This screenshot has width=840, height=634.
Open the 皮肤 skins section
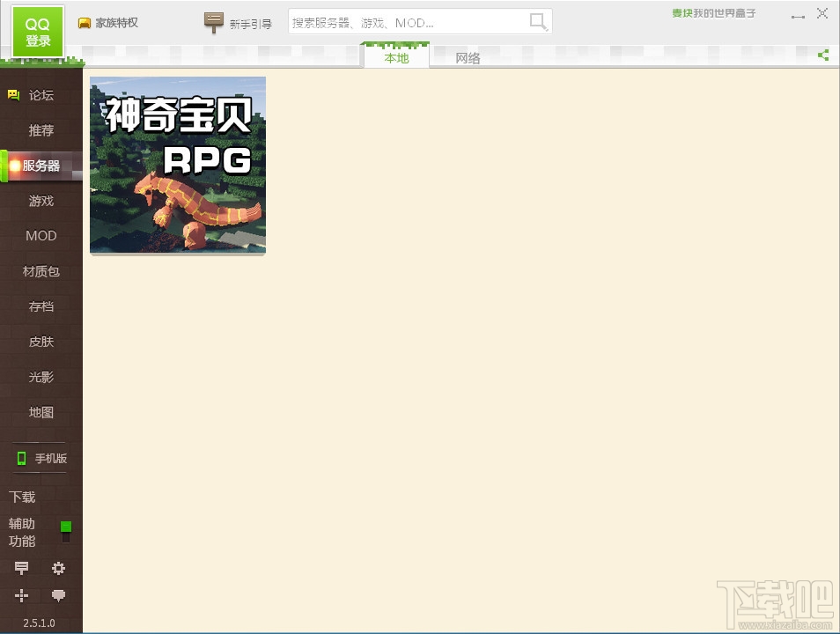(x=40, y=342)
